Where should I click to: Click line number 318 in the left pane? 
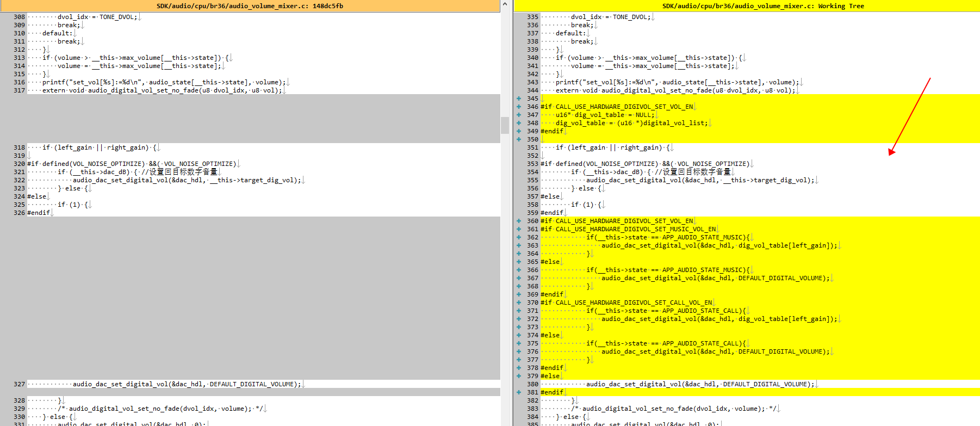coord(20,147)
